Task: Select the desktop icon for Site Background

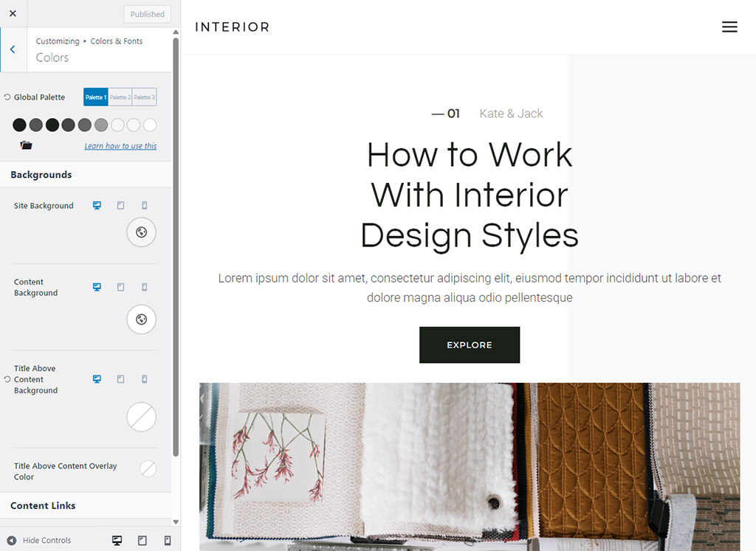Action: 97,206
